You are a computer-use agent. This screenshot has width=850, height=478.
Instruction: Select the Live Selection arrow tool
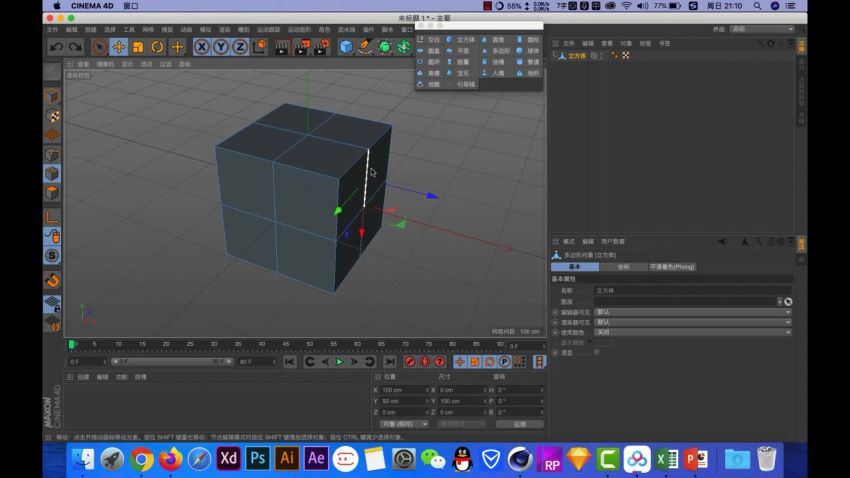tap(99, 47)
